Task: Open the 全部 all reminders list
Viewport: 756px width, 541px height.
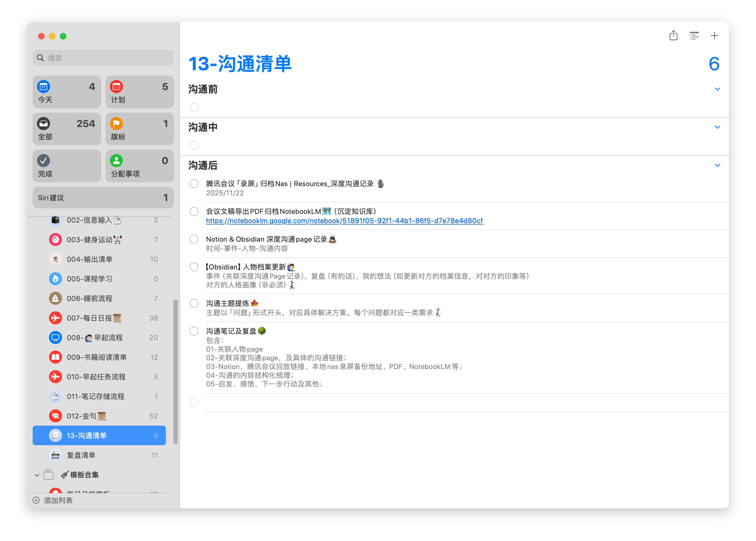Action: (67, 129)
